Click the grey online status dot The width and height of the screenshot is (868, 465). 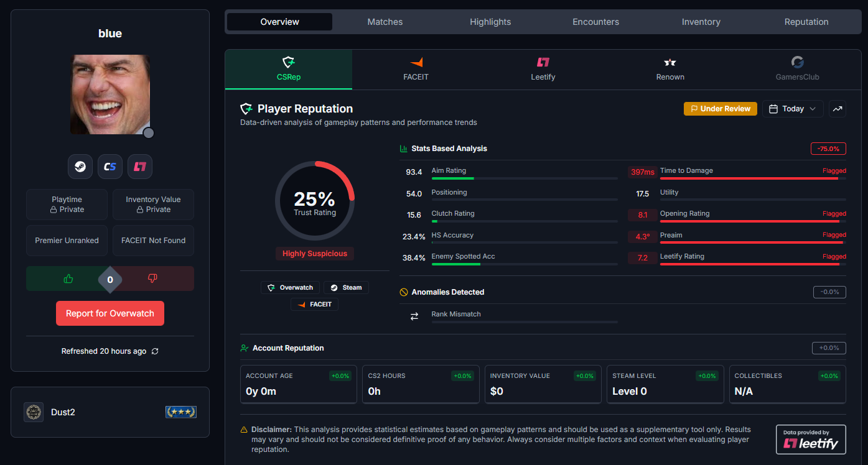149,133
